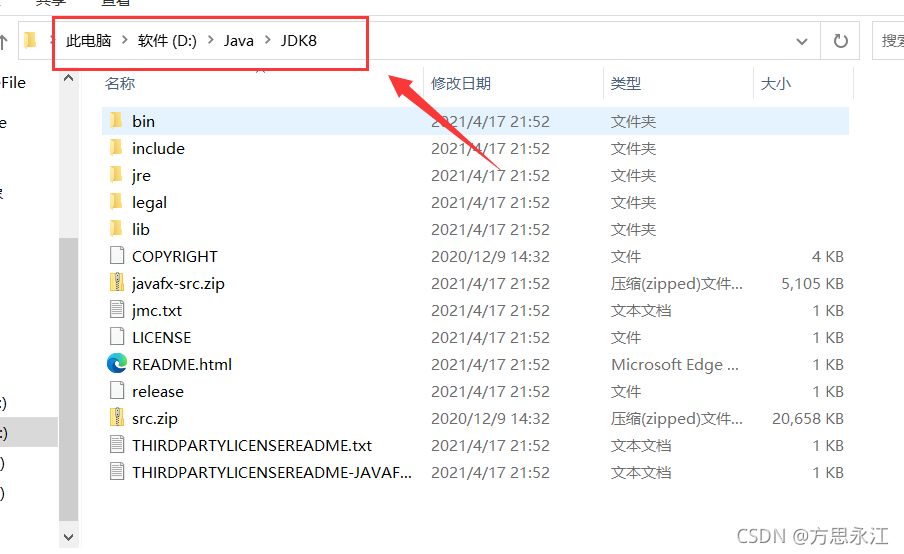Click the Microsoft Edge type cell
Viewport: 904px width, 554px height.
click(675, 364)
